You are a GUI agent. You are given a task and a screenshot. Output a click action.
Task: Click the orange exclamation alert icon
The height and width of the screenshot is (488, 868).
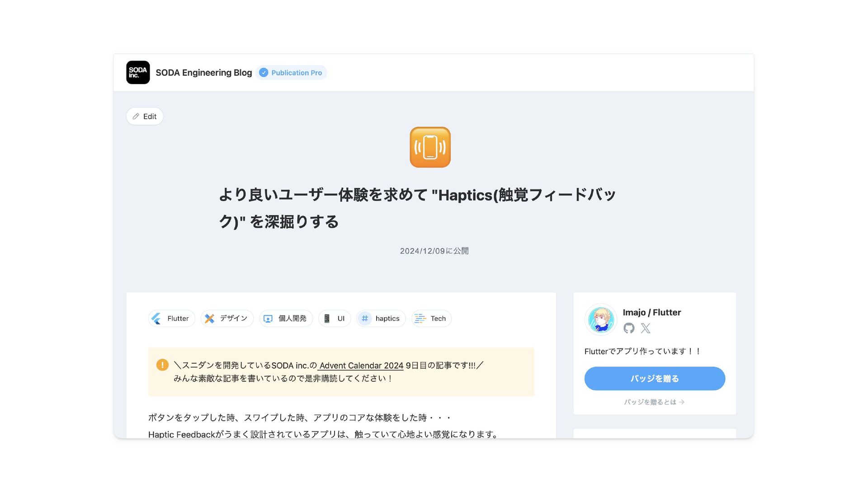(162, 365)
